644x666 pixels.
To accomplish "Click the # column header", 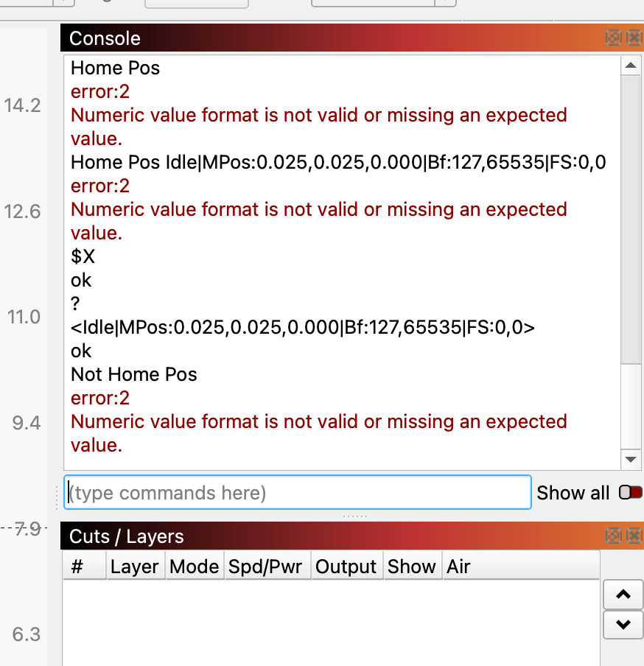I will (77, 567).
